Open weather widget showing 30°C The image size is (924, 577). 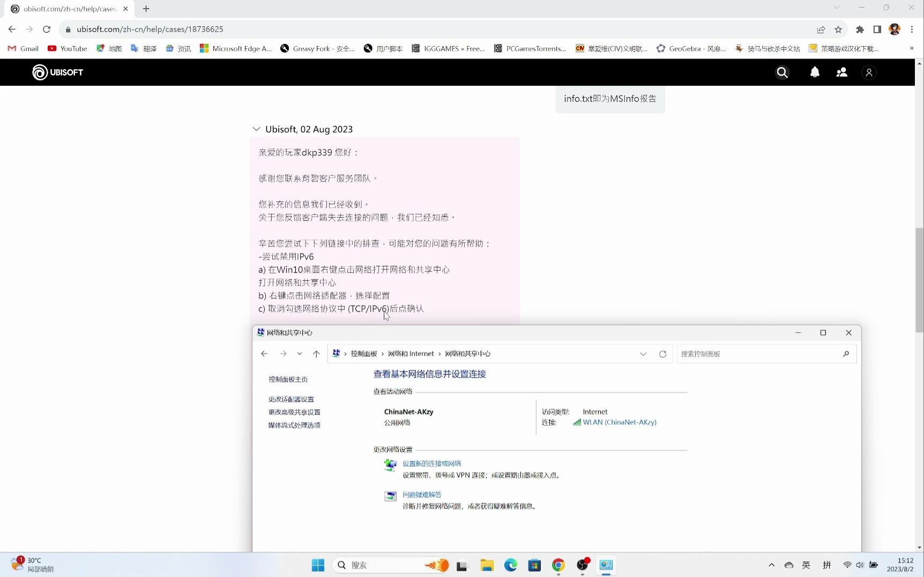click(33, 565)
